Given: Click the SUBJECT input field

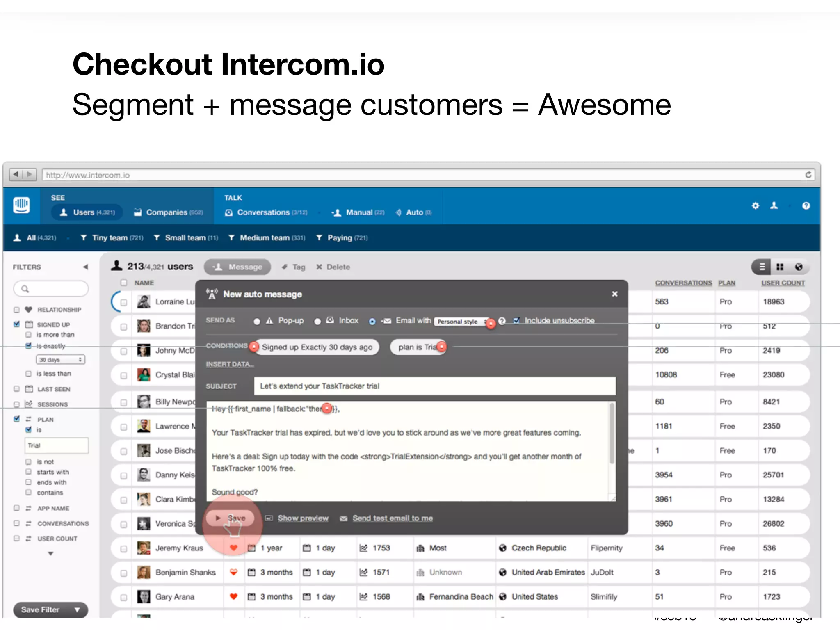Looking at the screenshot, I should point(435,386).
